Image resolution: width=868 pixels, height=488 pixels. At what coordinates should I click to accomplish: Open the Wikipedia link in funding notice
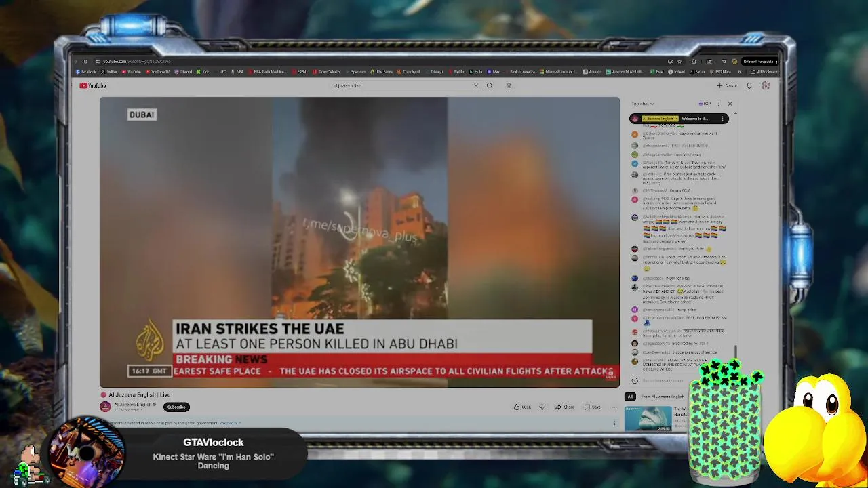[x=229, y=423]
